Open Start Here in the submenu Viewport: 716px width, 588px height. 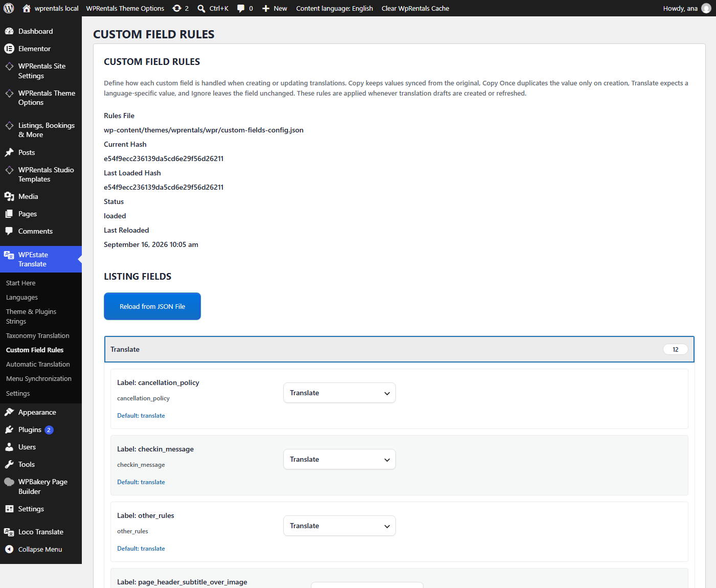tap(21, 283)
